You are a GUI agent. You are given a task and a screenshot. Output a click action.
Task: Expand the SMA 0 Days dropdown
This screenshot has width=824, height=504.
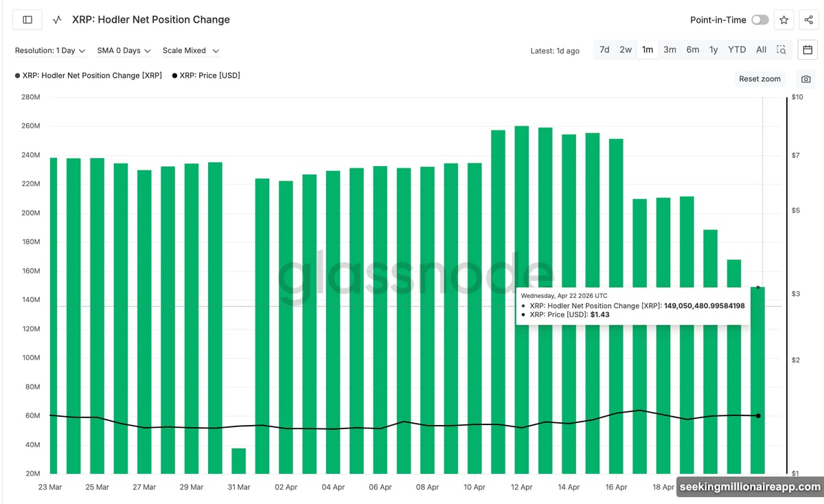122,50
